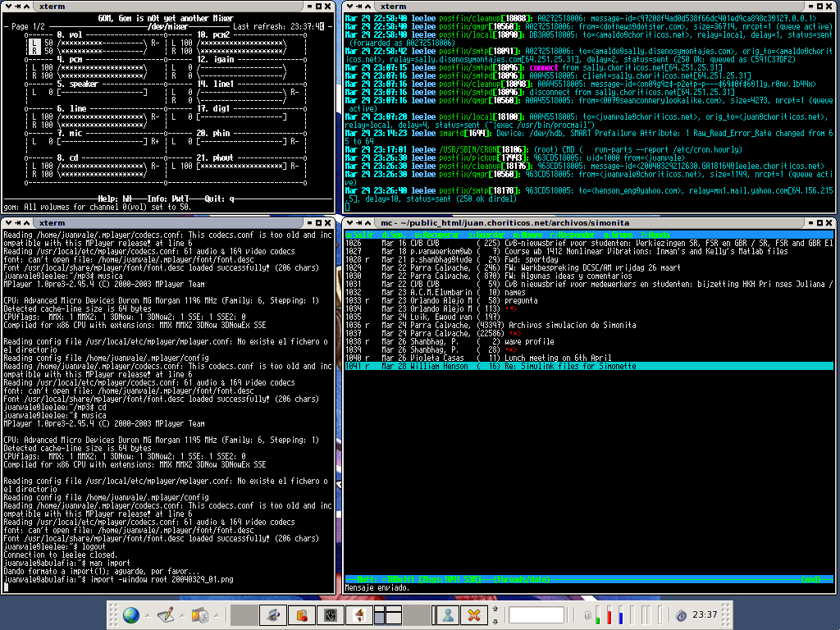Click the up-arrow title button on the mail log xterm
Viewport: 840px width, 630px height.
coord(367,7)
